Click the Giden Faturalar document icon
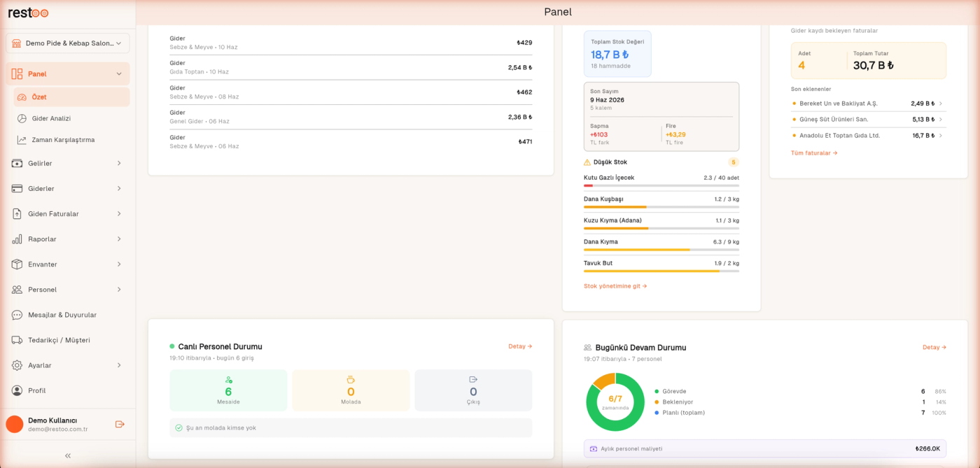Screen dimensions: 980x468 (17, 214)
